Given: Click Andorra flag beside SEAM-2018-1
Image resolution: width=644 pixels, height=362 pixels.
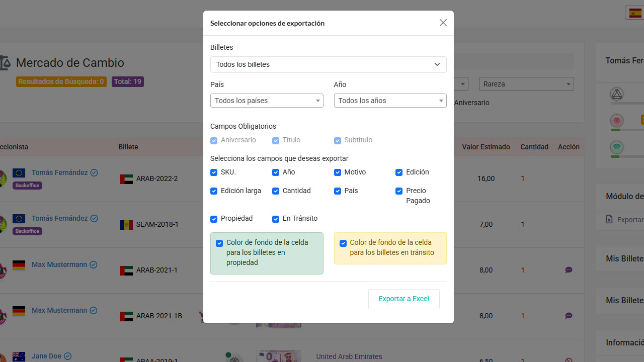Looking at the screenshot, I should click(x=126, y=225).
